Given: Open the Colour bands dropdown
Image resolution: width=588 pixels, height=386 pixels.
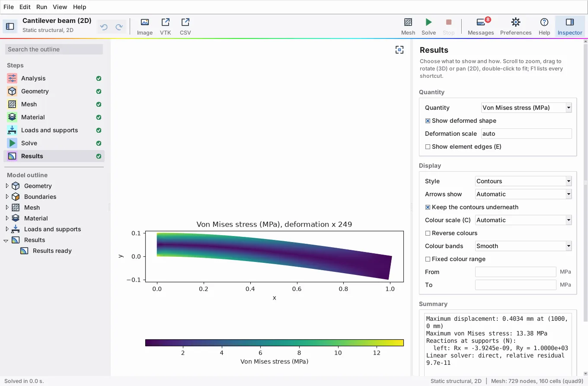Looking at the screenshot, I should coord(523,246).
